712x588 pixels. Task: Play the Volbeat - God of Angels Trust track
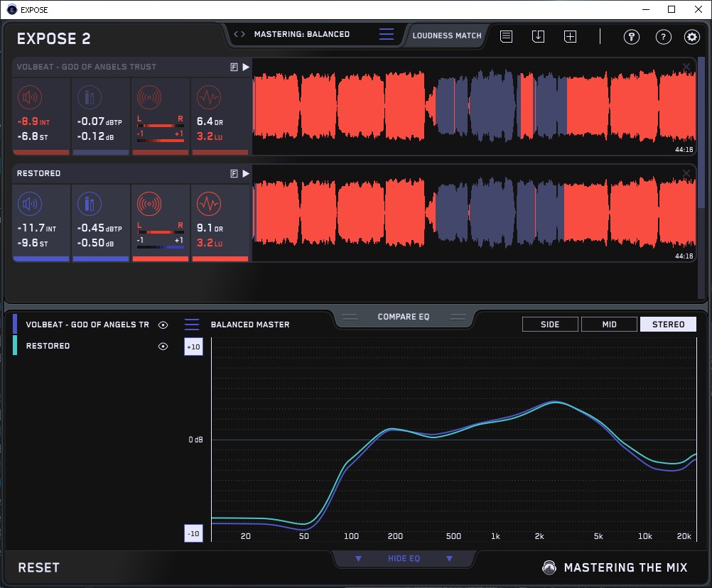[246, 67]
